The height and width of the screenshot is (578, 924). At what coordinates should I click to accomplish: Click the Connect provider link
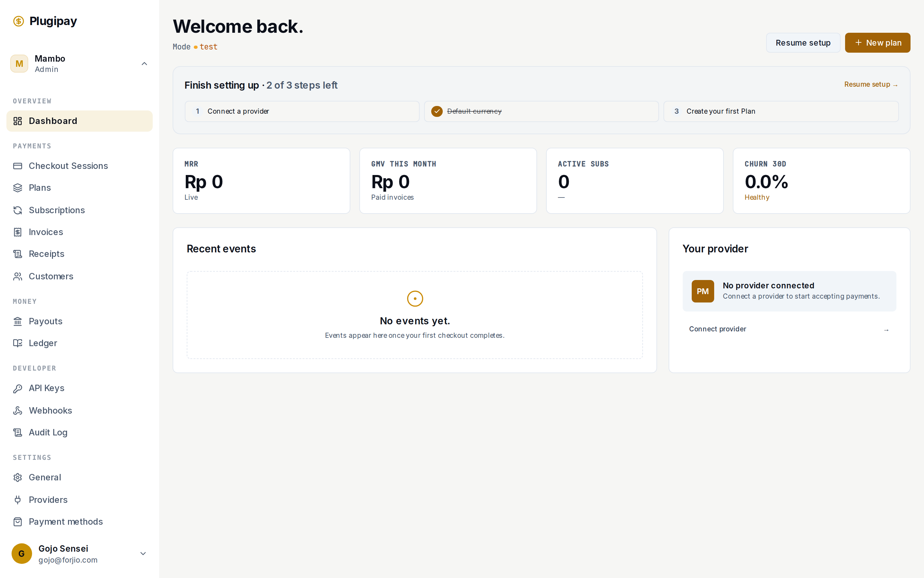[789, 329]
